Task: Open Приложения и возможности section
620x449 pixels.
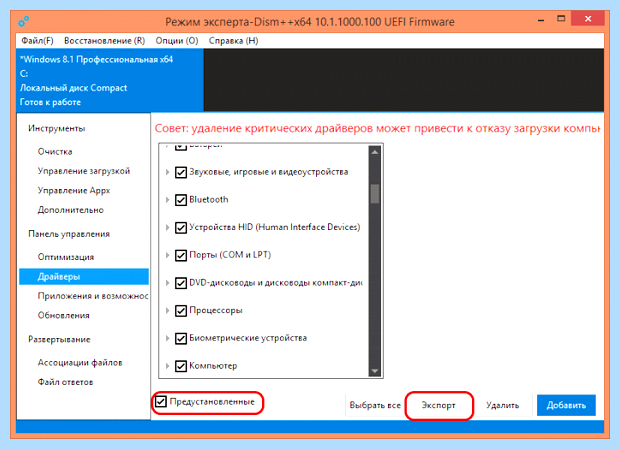Action: point(93,296)
